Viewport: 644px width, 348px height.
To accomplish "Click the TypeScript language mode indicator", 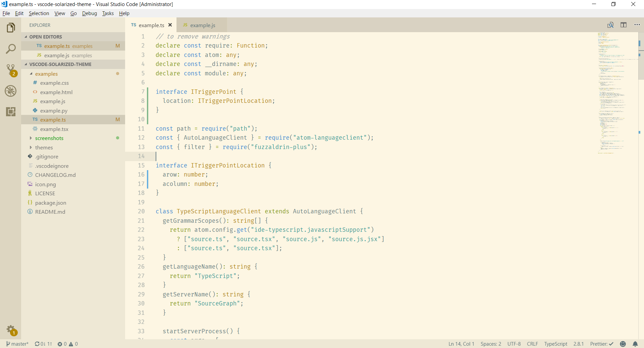I will [x=555, y=344].
